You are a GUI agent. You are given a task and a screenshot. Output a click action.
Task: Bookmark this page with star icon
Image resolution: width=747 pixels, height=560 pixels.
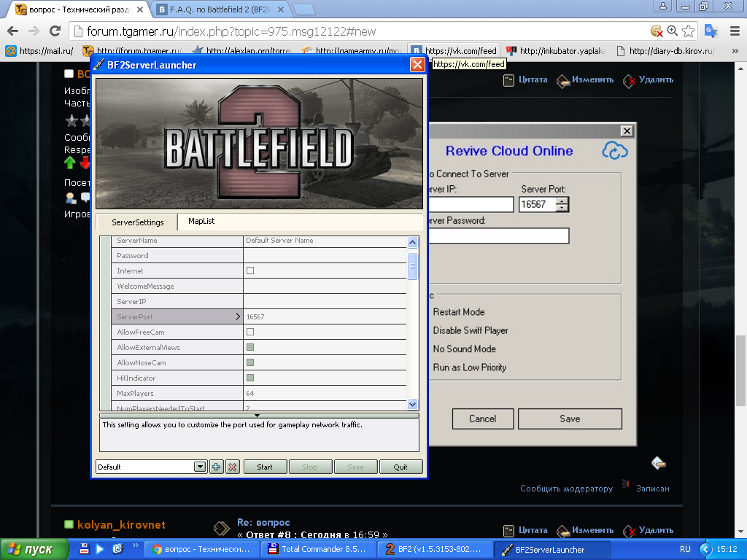click(689, 31)
